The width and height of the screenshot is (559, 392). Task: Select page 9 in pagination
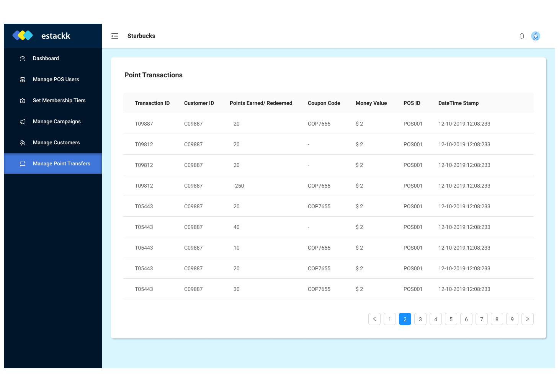512,319
